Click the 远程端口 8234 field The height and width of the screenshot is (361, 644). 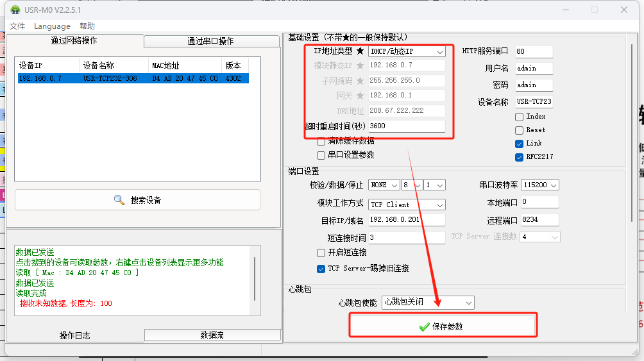point(539,220)
